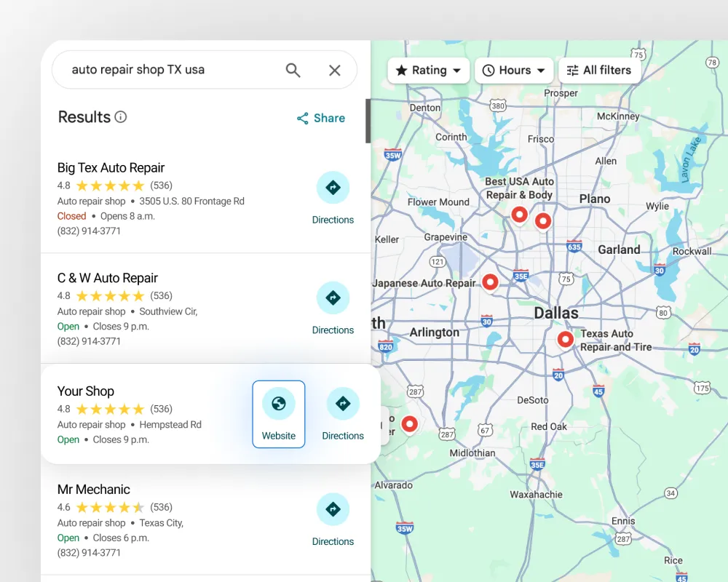This screenshot has width=728, height=582.
Task: Expand the Hours filter dropdown
Action: (x=514, y=71)
